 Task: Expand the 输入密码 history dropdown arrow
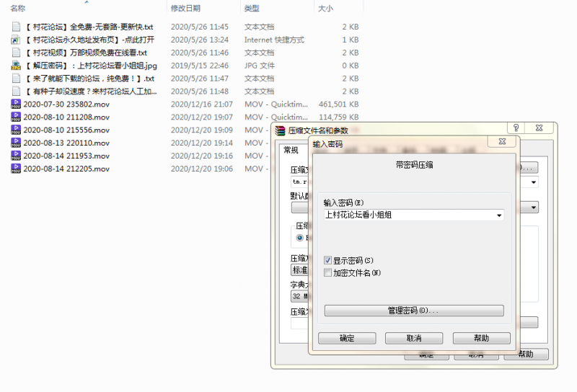(499, 215)
